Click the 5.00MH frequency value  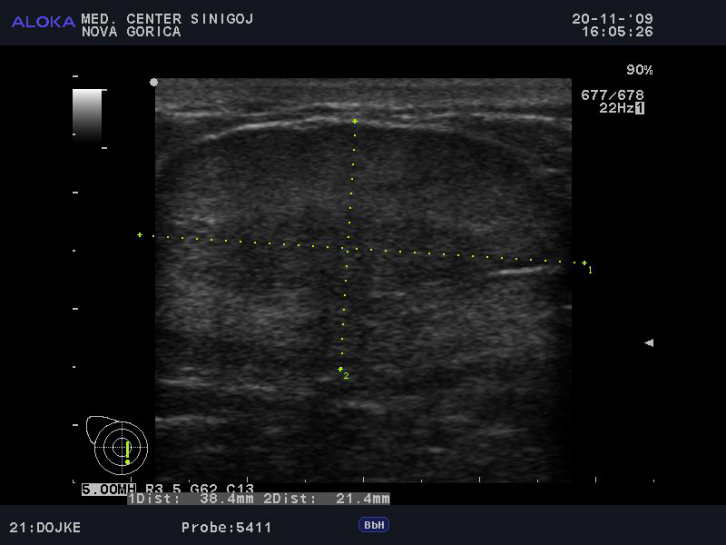tap(108, 489)
